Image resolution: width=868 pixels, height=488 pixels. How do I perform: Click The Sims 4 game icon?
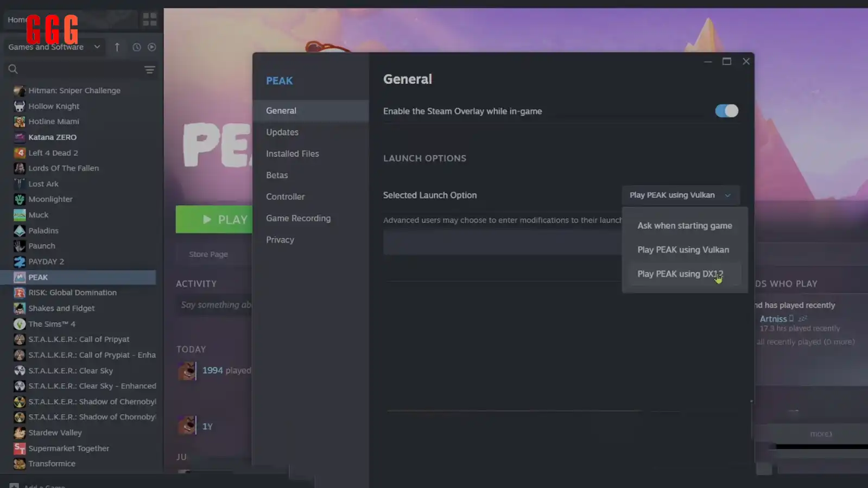point(20,324)
